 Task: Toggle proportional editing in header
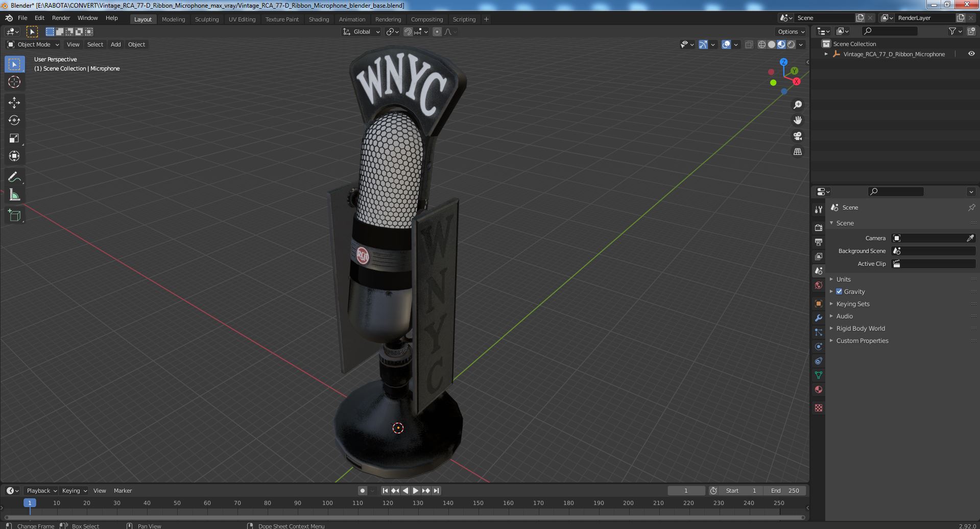437,32
